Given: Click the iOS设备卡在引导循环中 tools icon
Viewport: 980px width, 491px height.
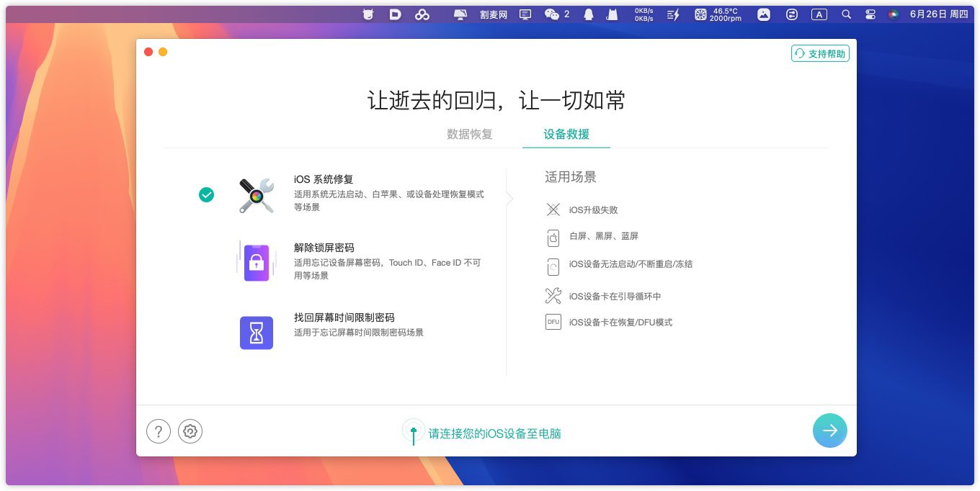Looking at the screenshot, I should [x=553, y=296].
